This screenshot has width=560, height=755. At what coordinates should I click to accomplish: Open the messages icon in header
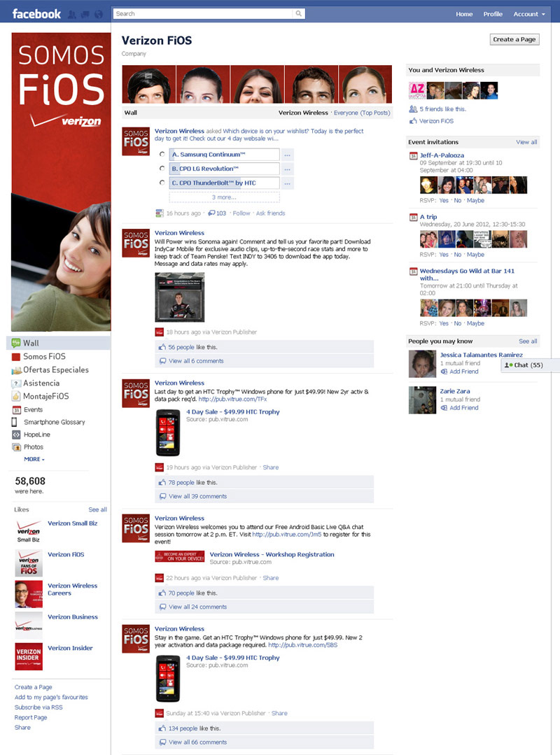click(85, 15)
